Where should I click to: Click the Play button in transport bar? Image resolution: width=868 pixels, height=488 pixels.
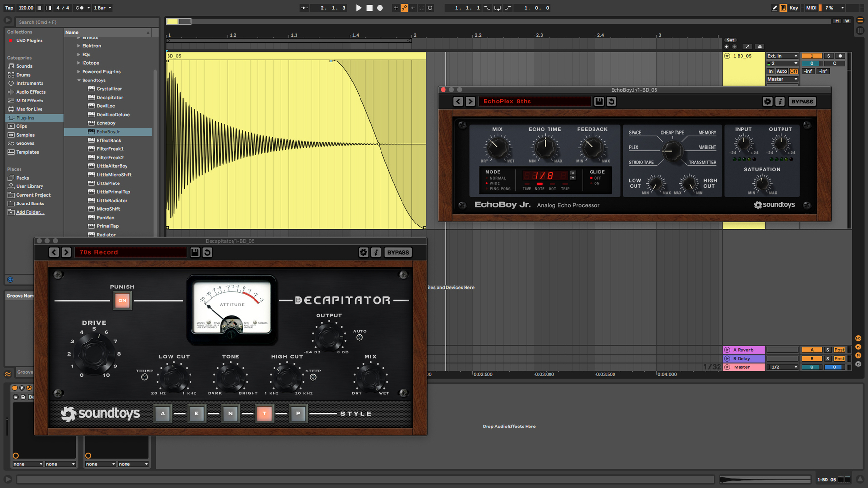coord(359,8)
